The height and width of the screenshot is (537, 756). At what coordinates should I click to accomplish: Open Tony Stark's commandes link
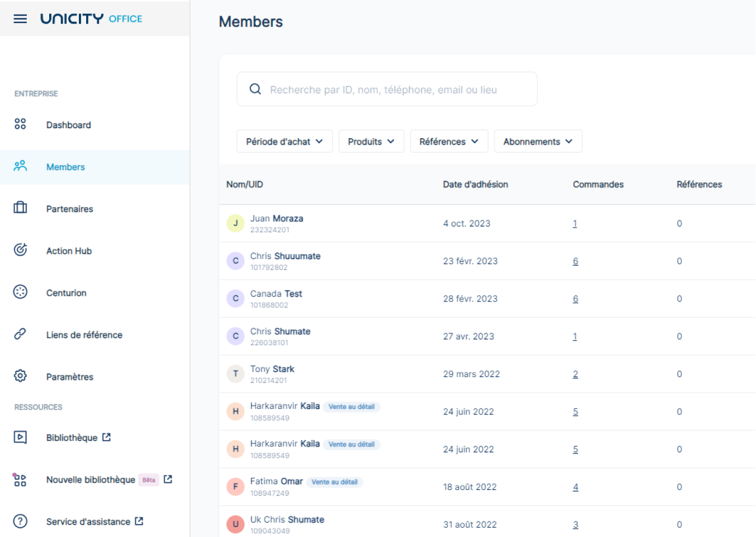tap(575, 374)
